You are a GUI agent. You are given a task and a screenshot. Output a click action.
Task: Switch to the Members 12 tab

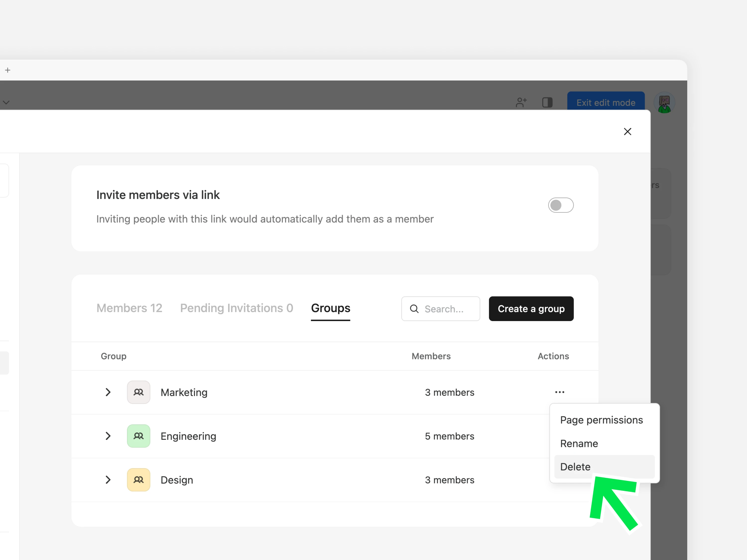point(129,308)
